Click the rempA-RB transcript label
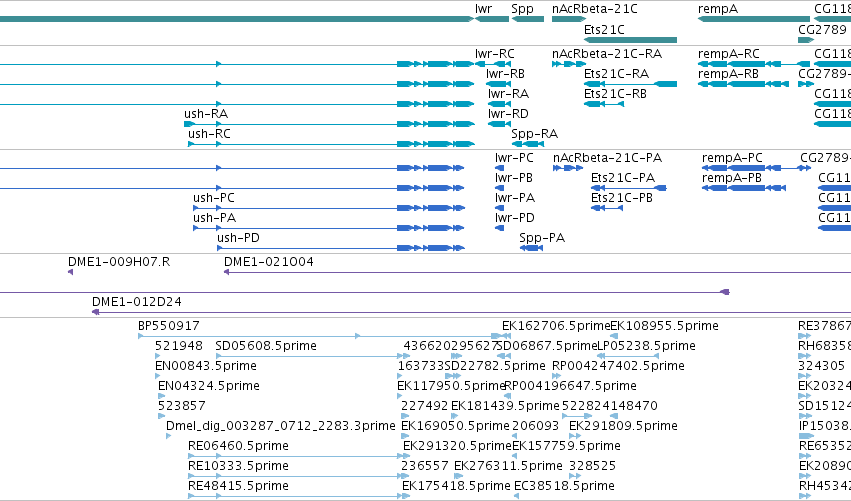 tap(728, 74)
